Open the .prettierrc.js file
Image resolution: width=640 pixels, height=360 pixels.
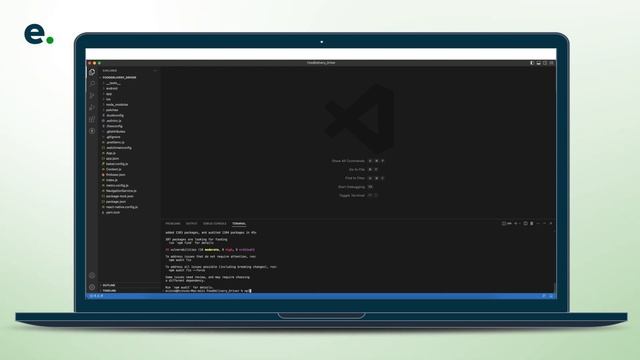(x=116, y=142)
